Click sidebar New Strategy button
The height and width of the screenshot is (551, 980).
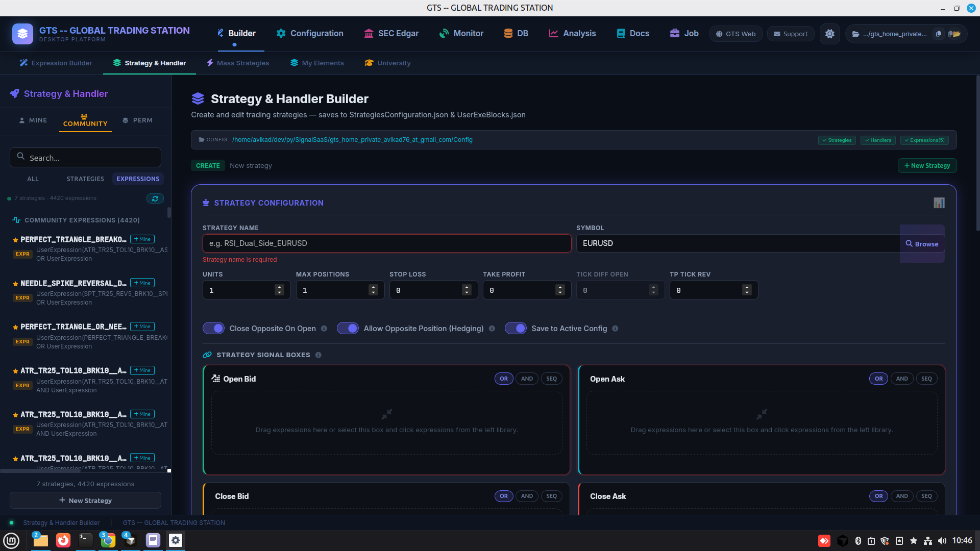[85, 500]
